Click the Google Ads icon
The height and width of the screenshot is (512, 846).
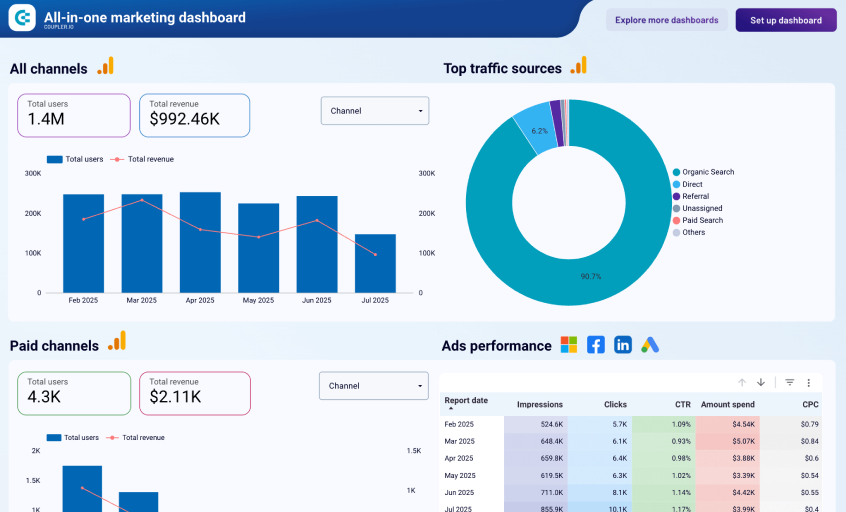click(x=650, y=345)
